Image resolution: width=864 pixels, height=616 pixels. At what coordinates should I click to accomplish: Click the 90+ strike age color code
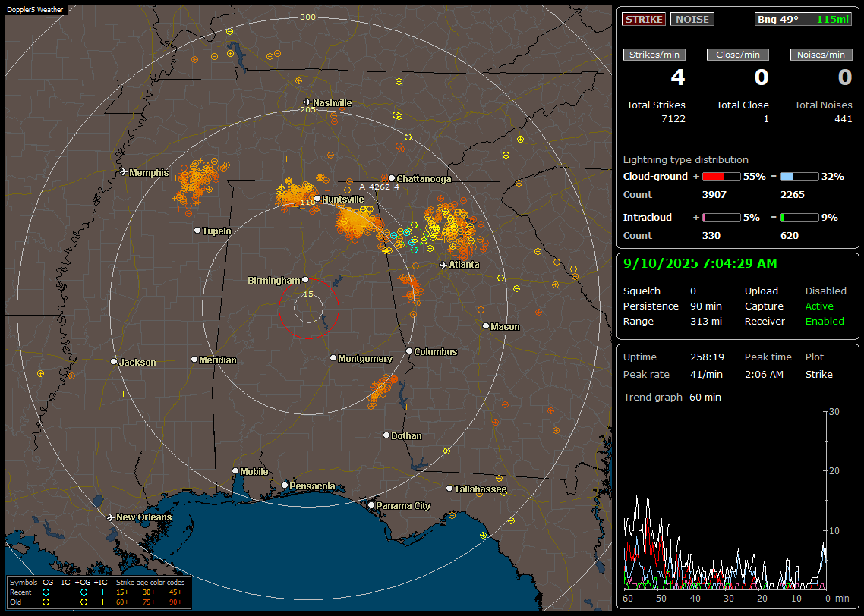[x=175, y=602]
